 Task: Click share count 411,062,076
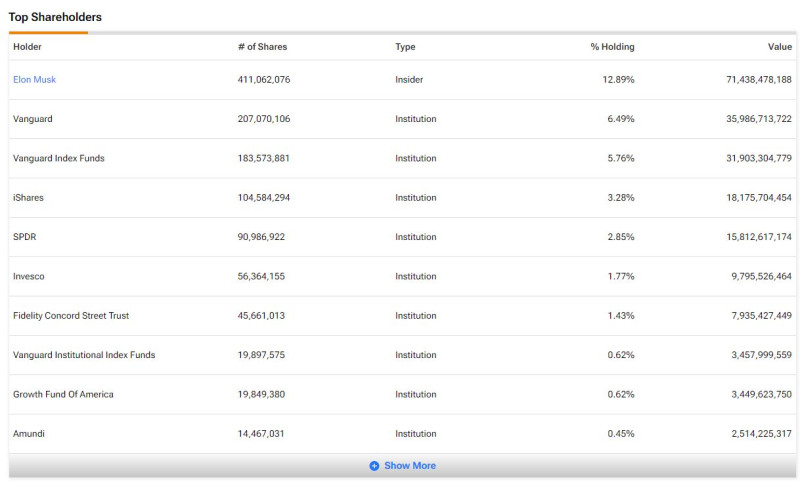coord(264,80)
